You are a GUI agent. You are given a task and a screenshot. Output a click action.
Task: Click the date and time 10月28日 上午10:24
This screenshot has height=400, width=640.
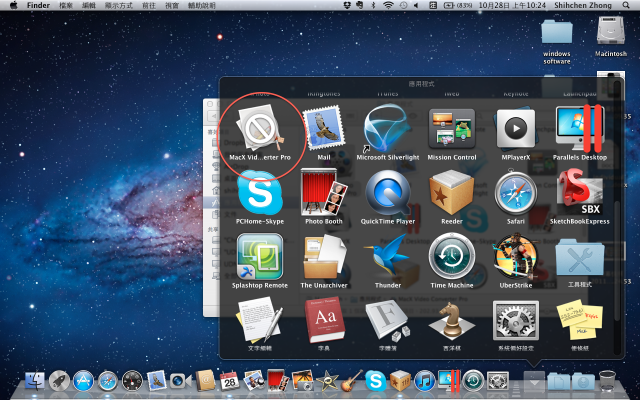(512, 5)
